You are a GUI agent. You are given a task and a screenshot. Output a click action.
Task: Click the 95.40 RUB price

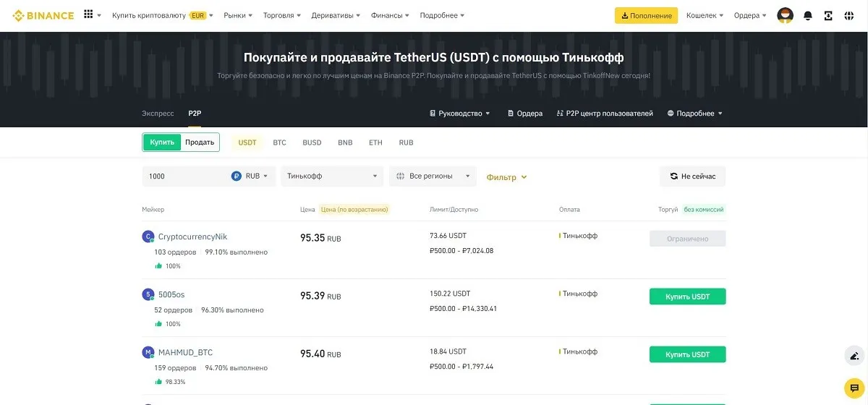pos(320,353)
